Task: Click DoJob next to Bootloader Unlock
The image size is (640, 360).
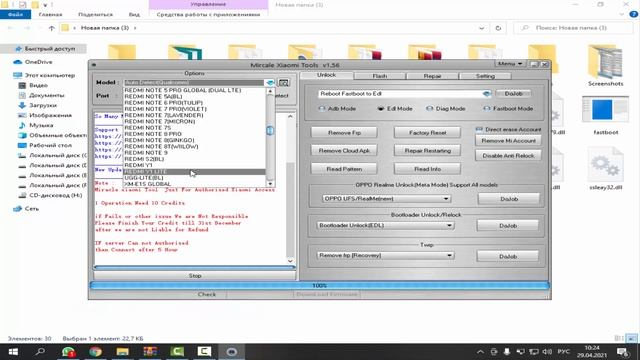Action: tap(508, 226)
